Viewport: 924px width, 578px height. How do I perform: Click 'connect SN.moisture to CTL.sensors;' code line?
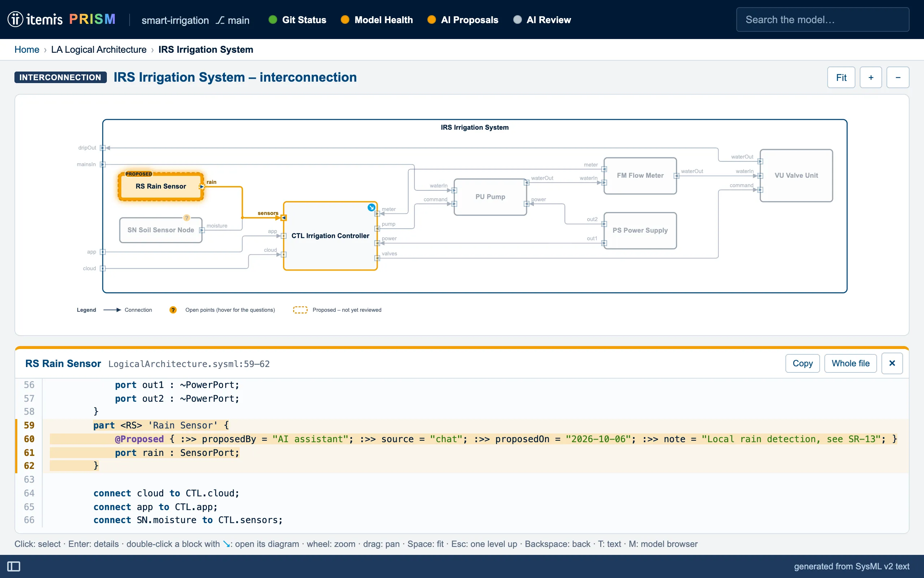click(188, 520)
